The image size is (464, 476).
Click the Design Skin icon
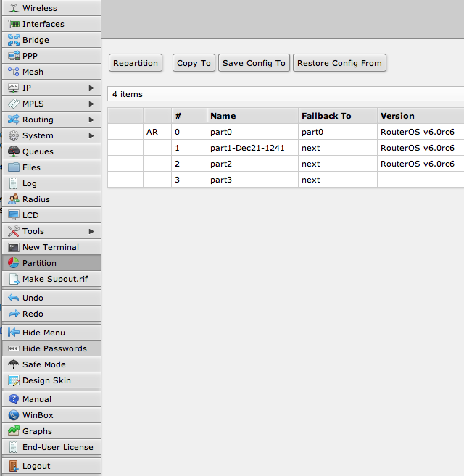pos(14,380)
